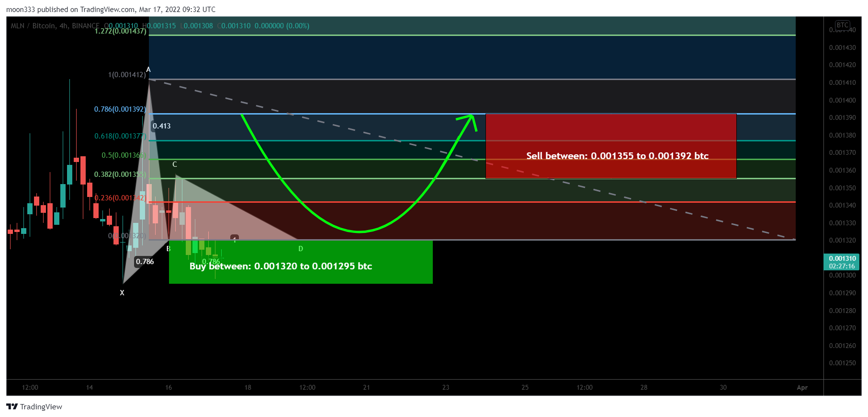Click the 0.001290 price axis tick

843,293
